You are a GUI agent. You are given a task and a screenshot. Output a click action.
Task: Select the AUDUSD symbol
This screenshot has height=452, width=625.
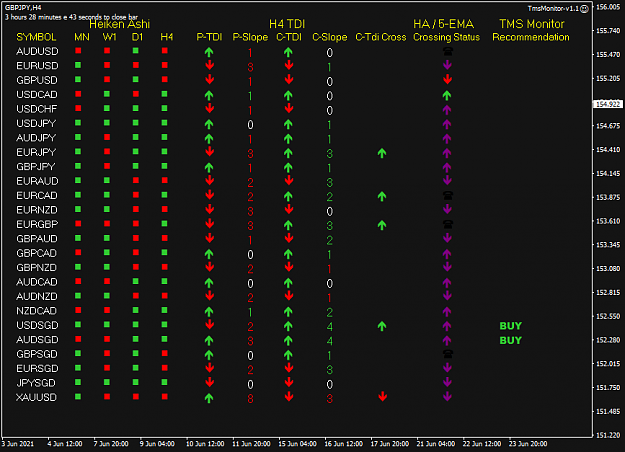coord(37,51)
